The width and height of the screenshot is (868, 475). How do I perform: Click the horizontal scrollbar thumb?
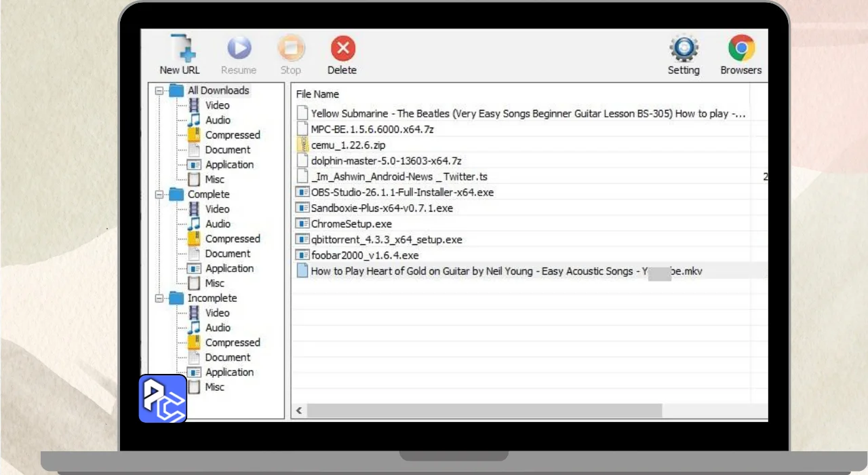[x=484, y=411]
